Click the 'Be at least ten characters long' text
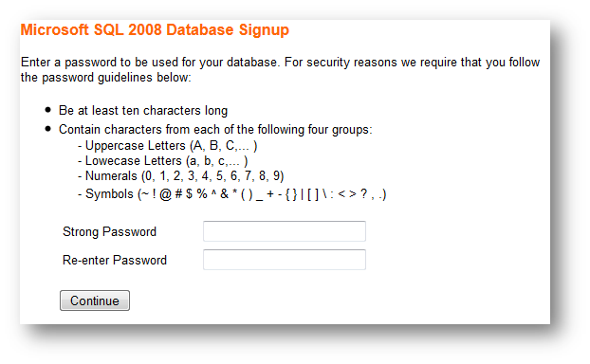Viewport: 590px width, 364px height. click(143, 111)
